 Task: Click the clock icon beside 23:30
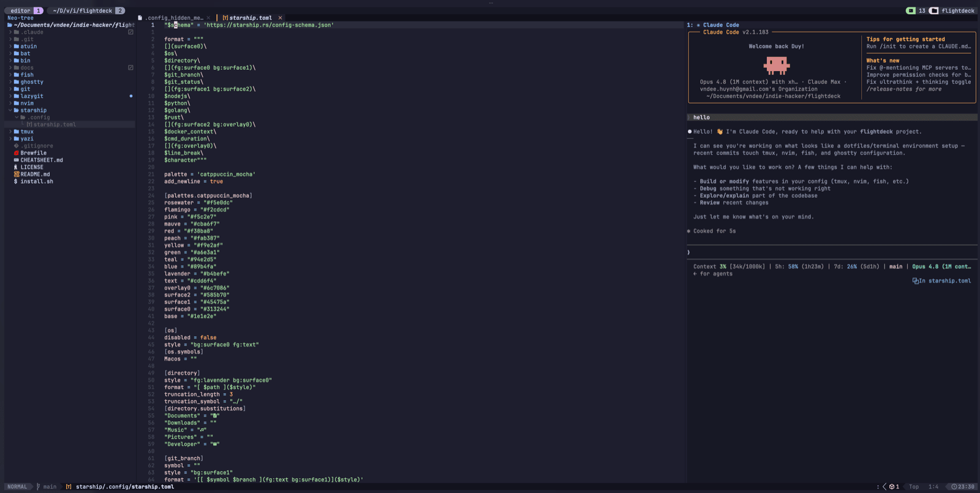(954, 487)
